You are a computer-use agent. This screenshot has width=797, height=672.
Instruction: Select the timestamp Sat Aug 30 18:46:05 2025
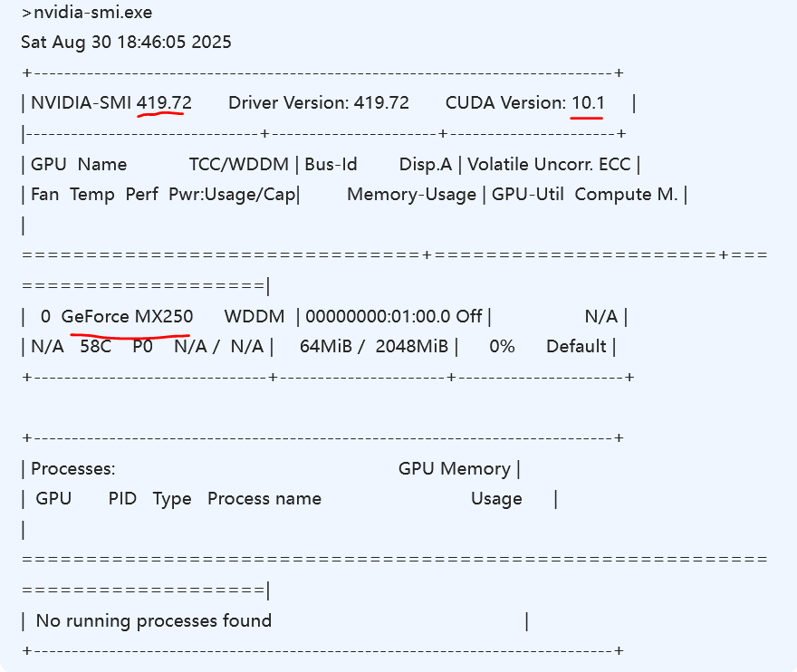pyautogui.click(x=126, y=42)
